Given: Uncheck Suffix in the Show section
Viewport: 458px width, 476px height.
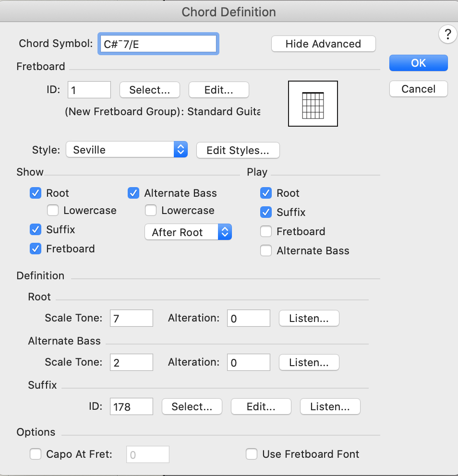Looking at the screenshot, I should coord(35,229).
